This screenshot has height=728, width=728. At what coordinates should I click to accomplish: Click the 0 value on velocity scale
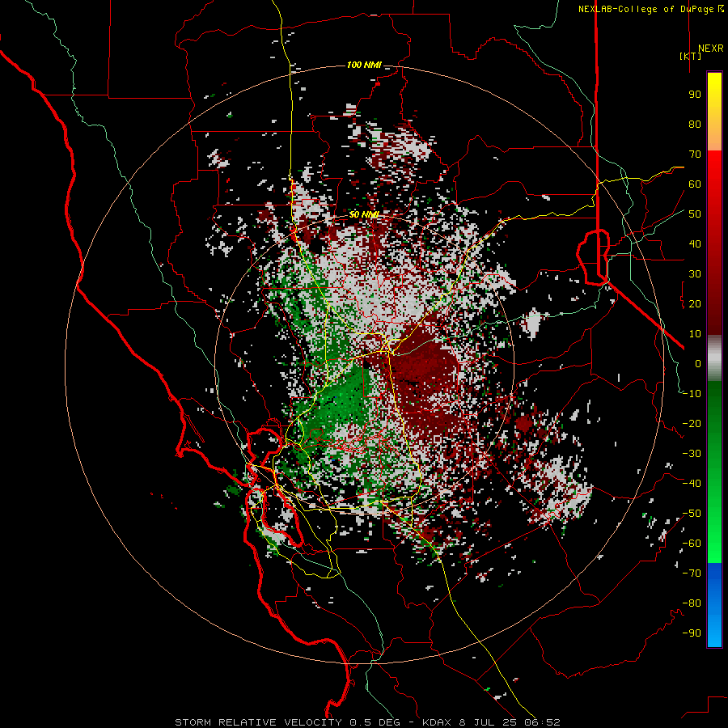click(698, 364)
